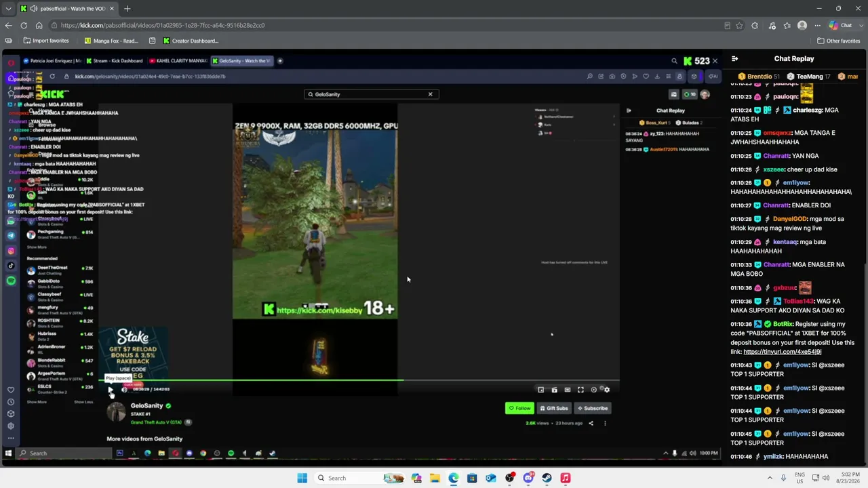The image size is (868, 488).
Task: Open Other favorites folder
Action: [838, 41]
